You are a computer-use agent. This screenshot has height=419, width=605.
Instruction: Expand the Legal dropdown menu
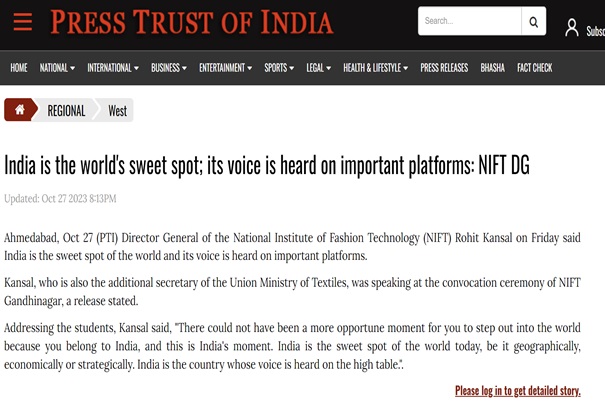[x=319, y=68]
